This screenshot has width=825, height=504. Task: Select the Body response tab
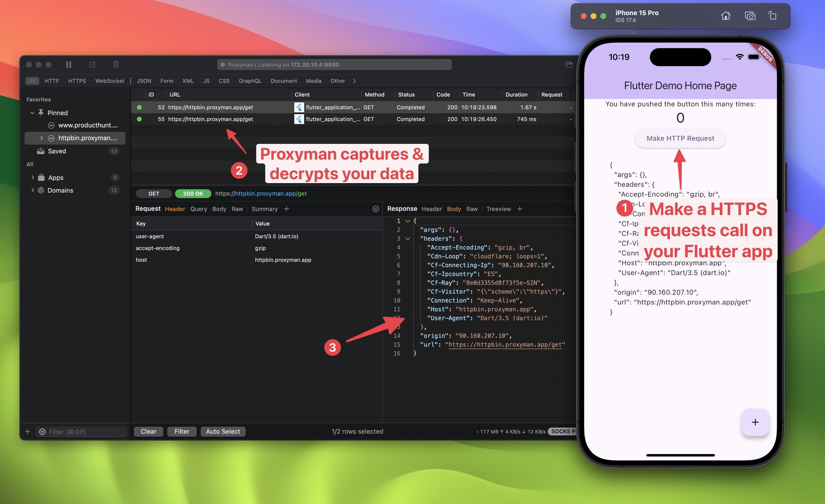[454, 208]
